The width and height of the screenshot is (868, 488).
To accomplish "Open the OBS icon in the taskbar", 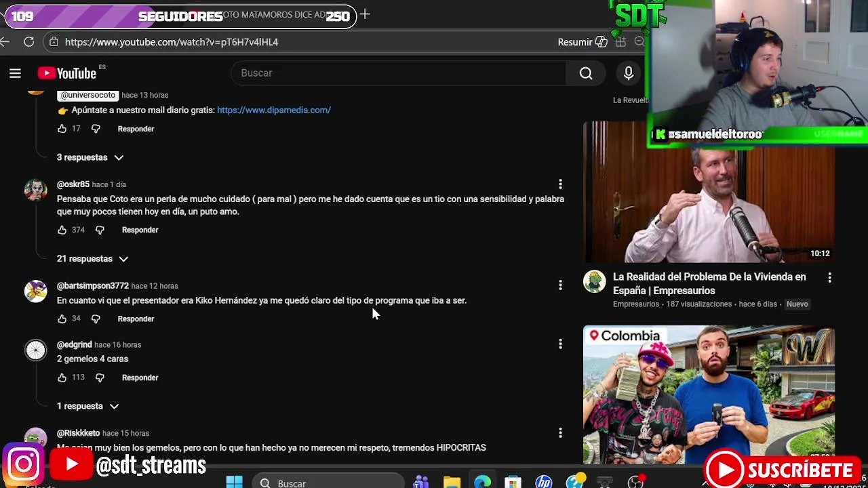I will click(635, 482).
